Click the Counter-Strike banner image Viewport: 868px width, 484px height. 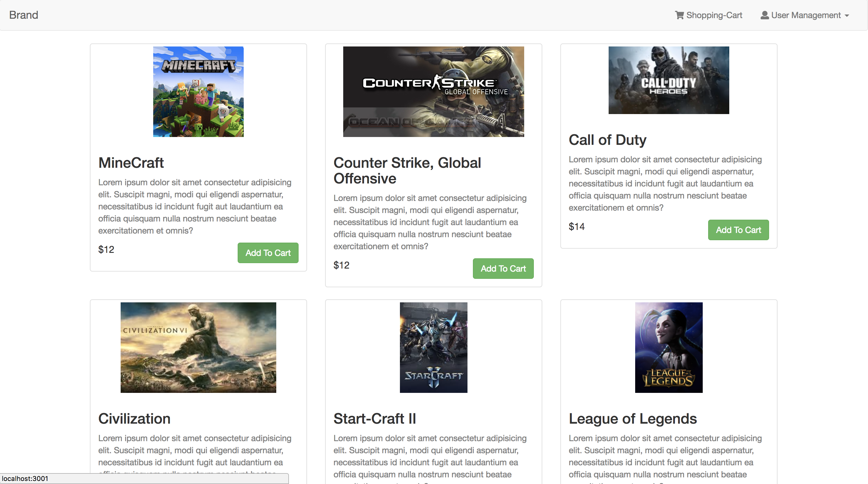[x=433, y=92]
